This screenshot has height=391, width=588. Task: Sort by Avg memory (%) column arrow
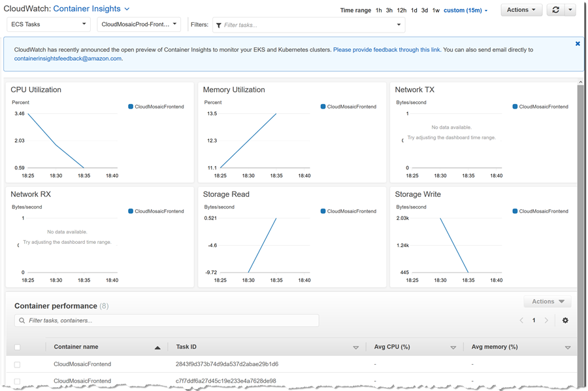[x=567, y=347]
